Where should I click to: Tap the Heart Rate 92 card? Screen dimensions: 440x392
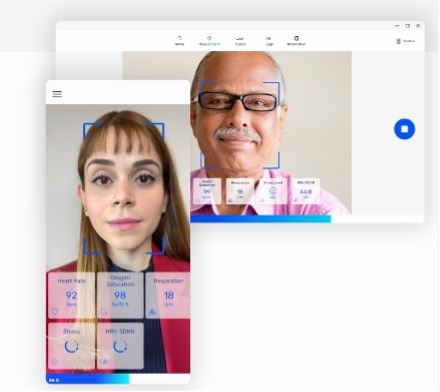tap(72, 295)
